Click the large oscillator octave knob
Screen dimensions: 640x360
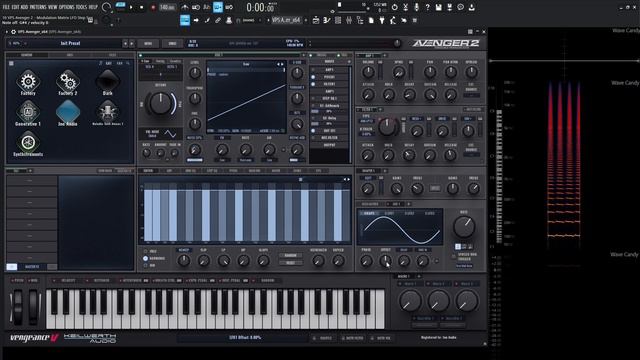tap(160, 103)
